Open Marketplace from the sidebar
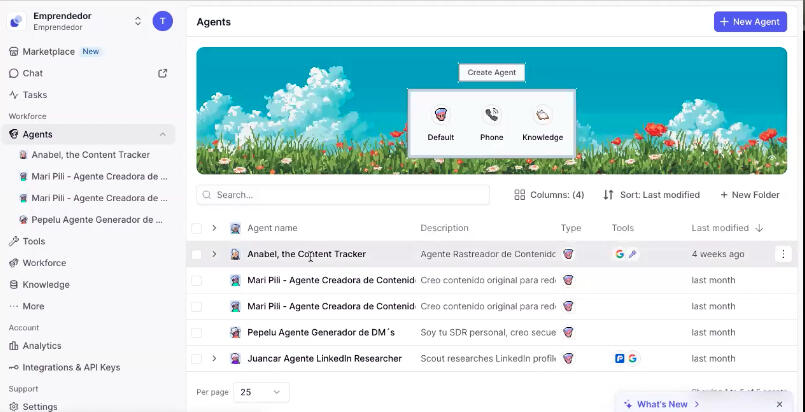 pos(48,51)
